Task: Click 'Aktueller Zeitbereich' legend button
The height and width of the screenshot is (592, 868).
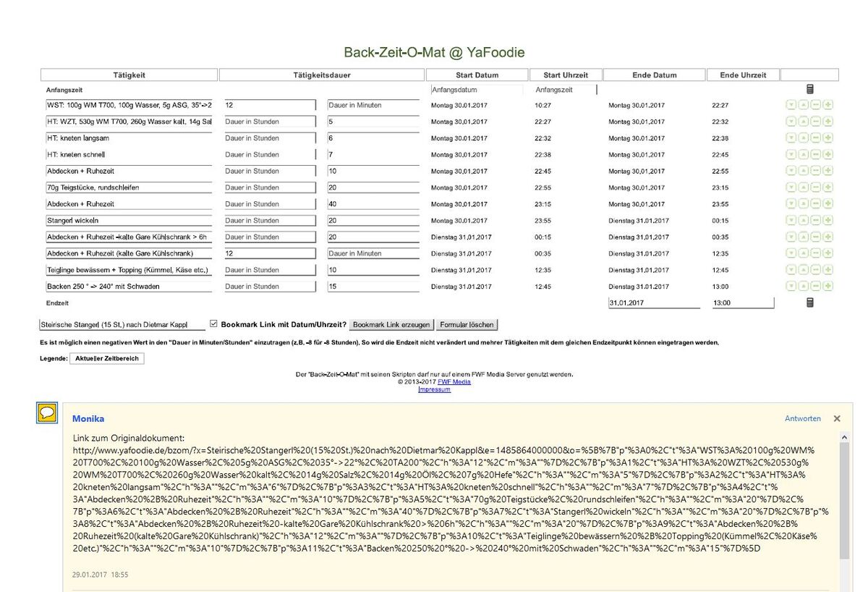Action: (x=107, y=359)
